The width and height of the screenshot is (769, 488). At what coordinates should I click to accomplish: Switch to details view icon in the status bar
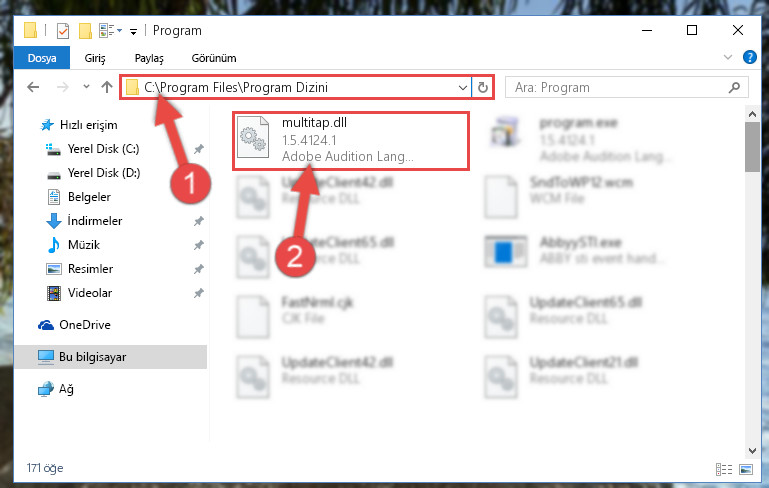[x=724, y=469]
